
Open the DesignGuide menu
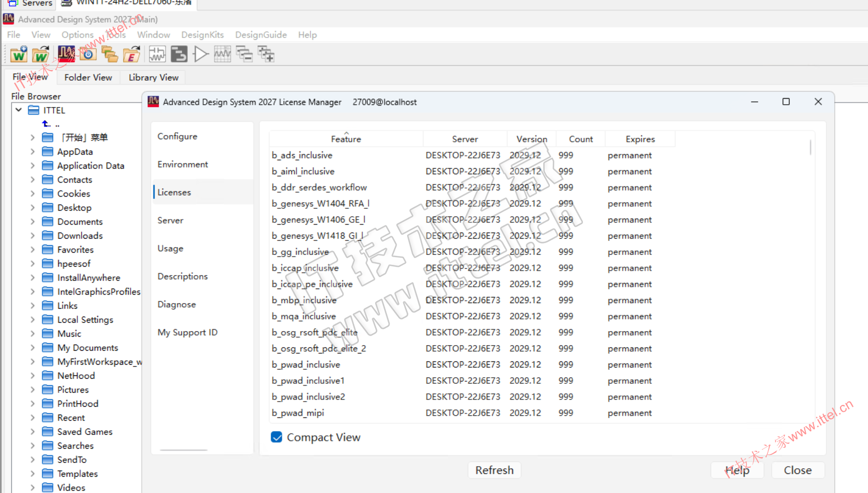(261, 35)
